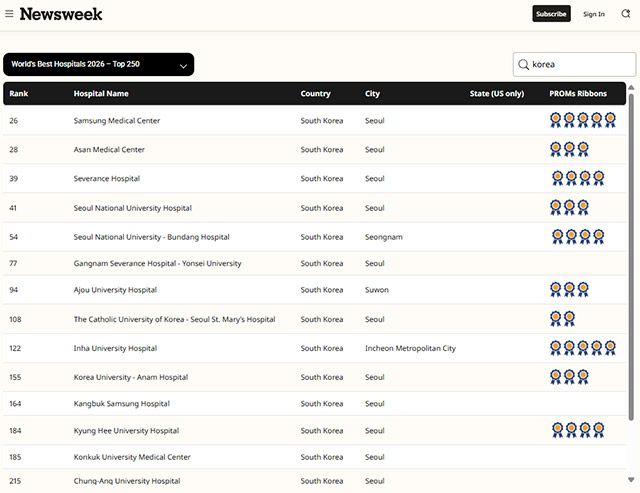640x493 pixels.
Task: Click the magnifier icon in the search box
Action: (523, 65)
